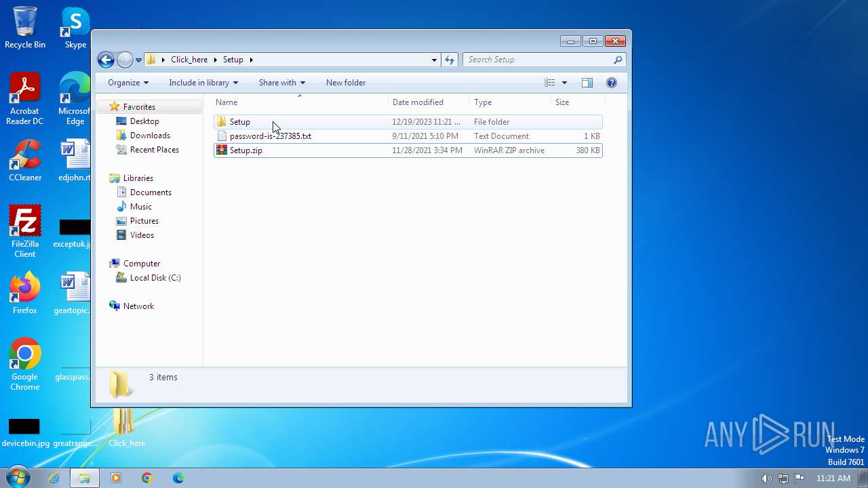Image resolution: width=868 pixels, height=488 pixels.
Task: Open Chrome from the taskbar
Action: point(147,478)
